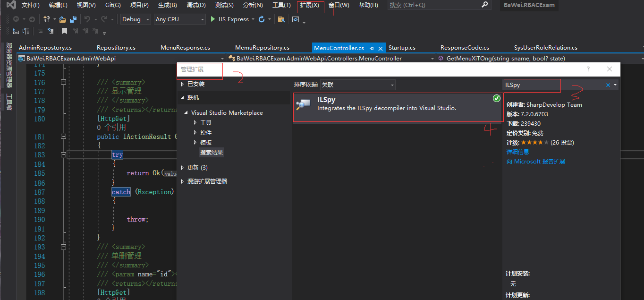Viewport: 644px width, 300px height.
Task: Click the Open File folder icon
Action: click(x=62, y=19)
